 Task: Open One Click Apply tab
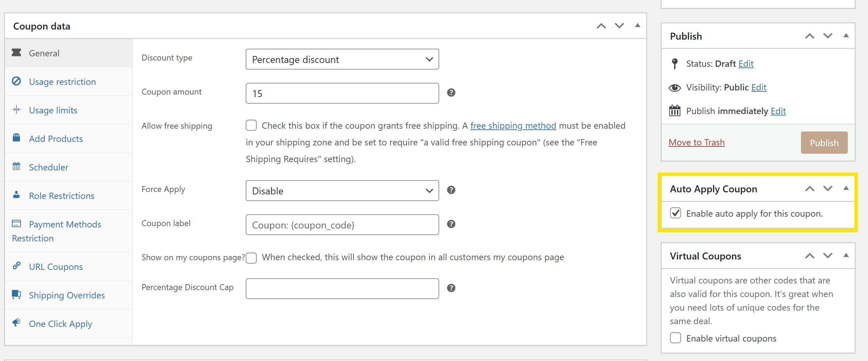tap(69, 323)
